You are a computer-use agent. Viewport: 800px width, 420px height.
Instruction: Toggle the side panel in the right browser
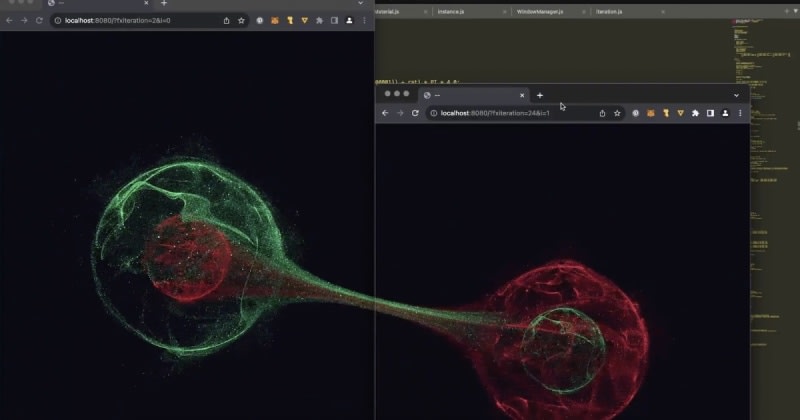tap(710, 113)
